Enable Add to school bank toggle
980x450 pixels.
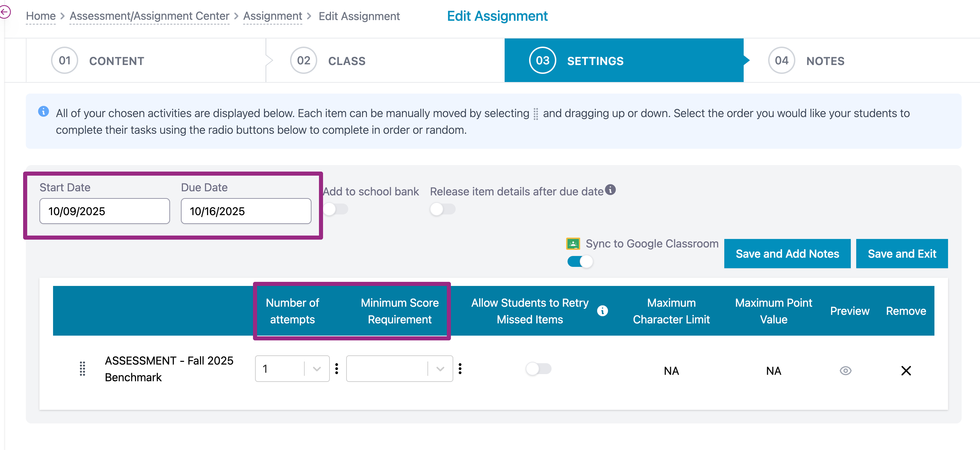click(335, 209)
